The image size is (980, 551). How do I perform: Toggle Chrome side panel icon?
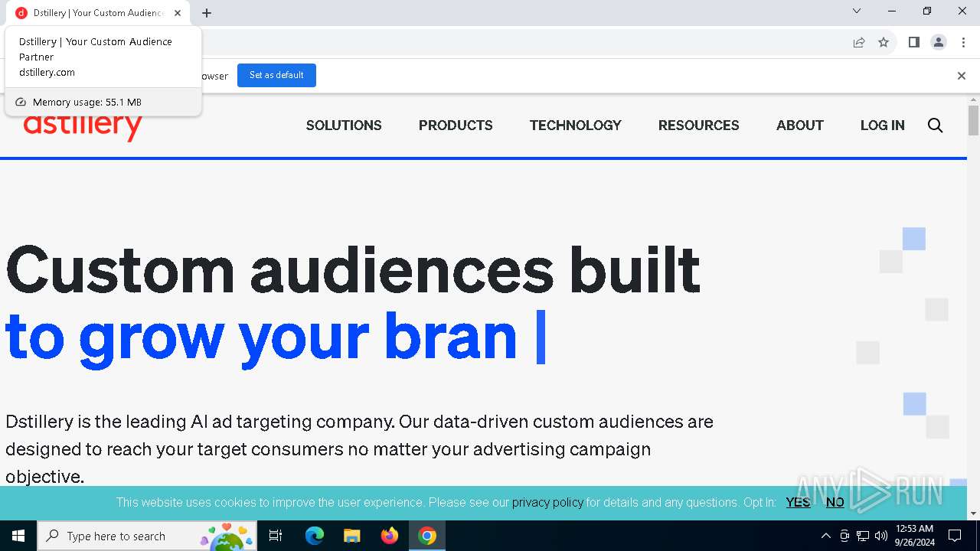pyautogui.click(x=913, y=43)
